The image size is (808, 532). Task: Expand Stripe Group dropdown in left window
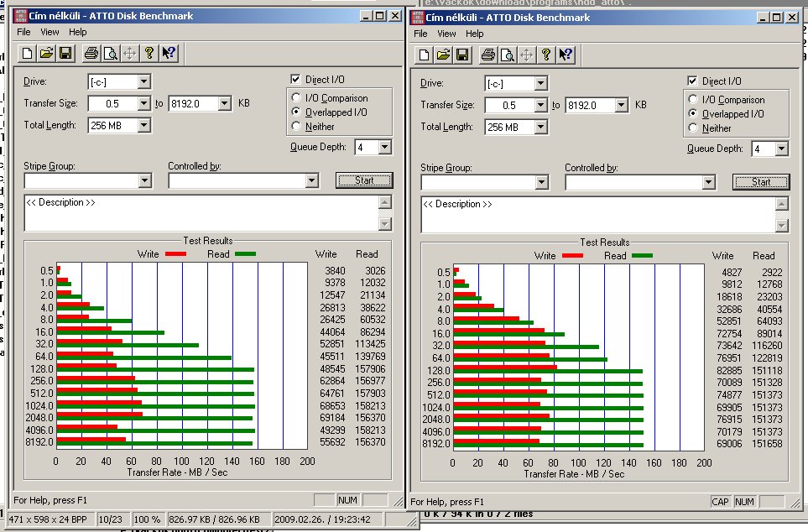(145, 180)
